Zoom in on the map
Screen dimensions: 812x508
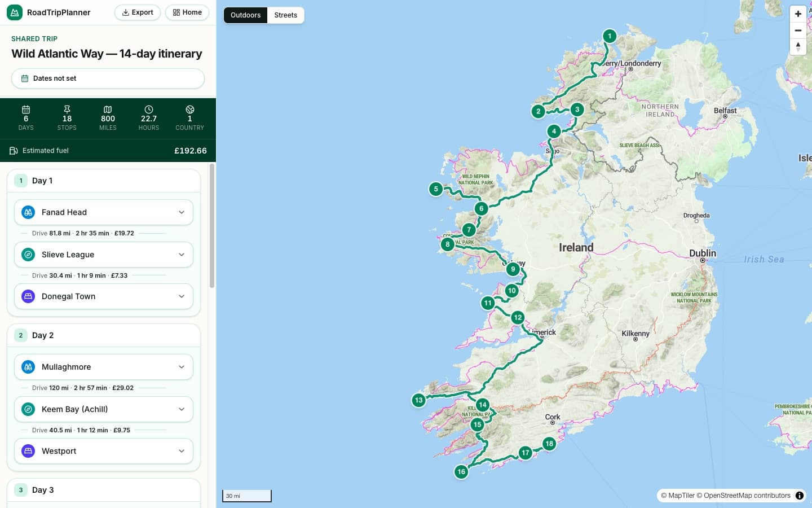pyautogui.click(x=798, y=14)
